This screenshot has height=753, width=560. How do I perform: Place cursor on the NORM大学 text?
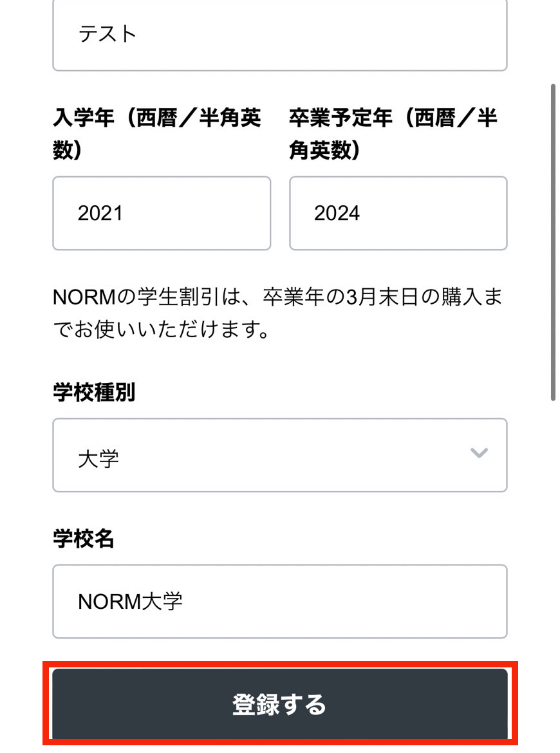point(130,601)
